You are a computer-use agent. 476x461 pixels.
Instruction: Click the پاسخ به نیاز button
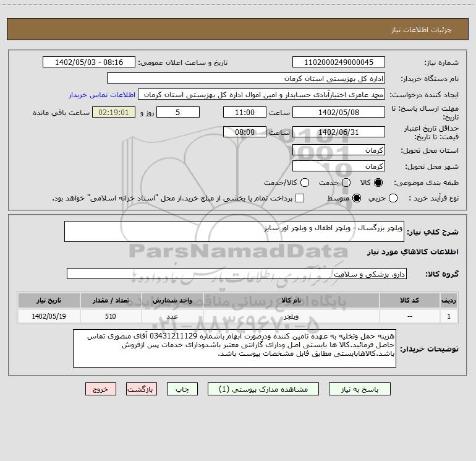(x=359, y=389)
